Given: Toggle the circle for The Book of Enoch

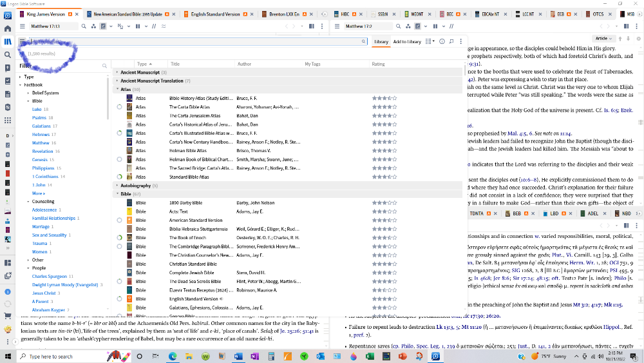Looking at the screenshot, I should [119, 238].
